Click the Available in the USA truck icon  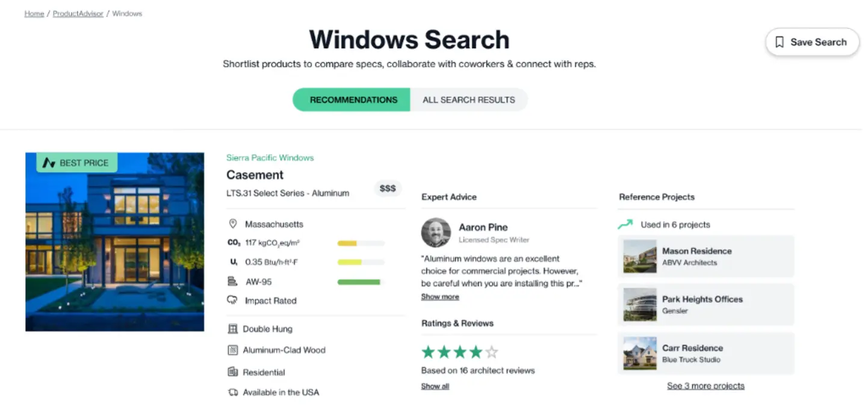(233, 393)
